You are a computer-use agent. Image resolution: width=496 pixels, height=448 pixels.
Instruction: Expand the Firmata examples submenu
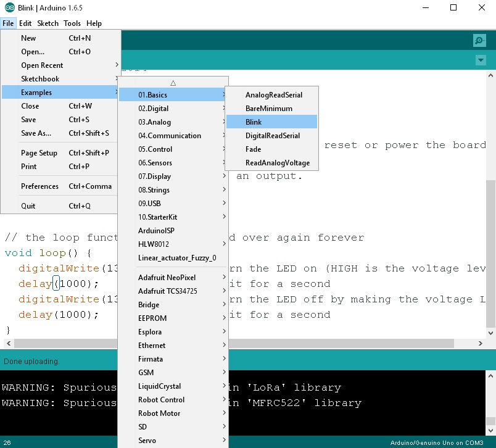tap(173, 359)
